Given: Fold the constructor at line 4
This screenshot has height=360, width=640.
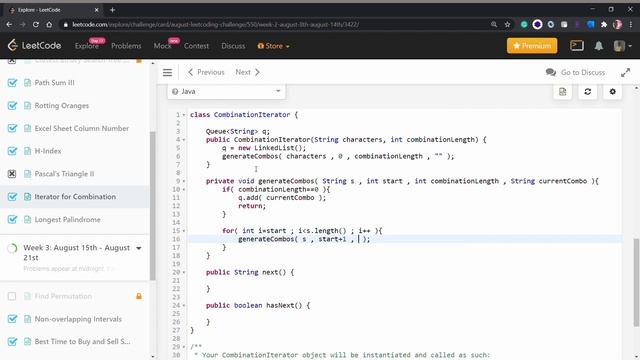Looking at the screenshot, I should point(184,140).
